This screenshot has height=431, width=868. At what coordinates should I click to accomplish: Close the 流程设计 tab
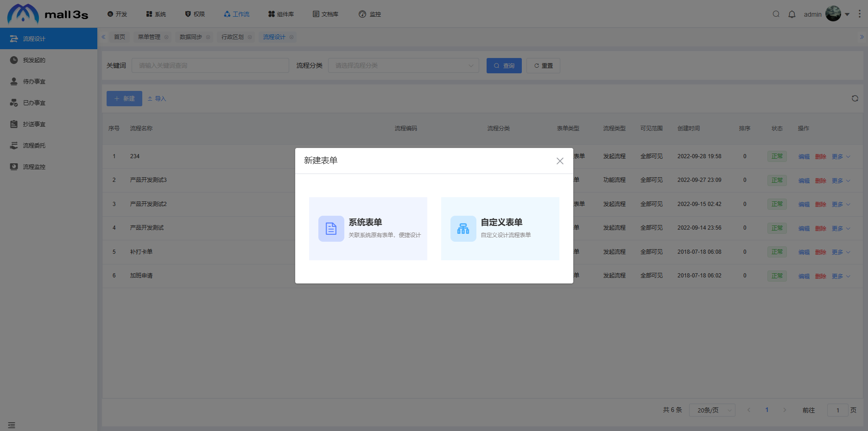click(291, 37)
